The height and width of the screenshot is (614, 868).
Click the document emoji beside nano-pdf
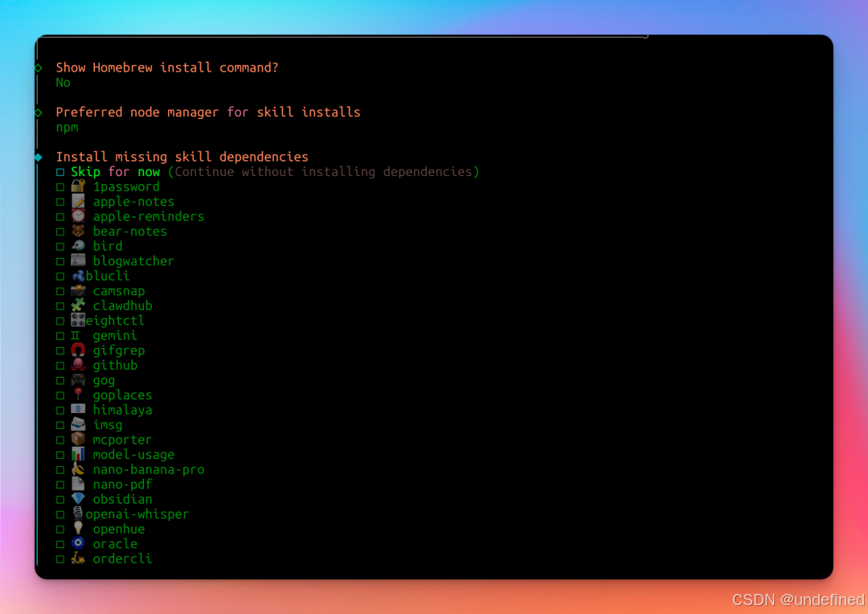click(x=78, y=485)
